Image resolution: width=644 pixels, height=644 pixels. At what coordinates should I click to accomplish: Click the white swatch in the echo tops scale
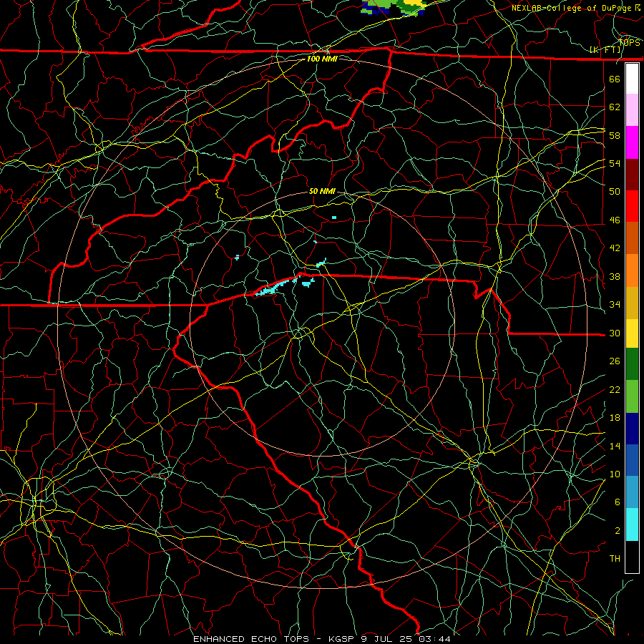pyautogui.click(x=632, y=79)
